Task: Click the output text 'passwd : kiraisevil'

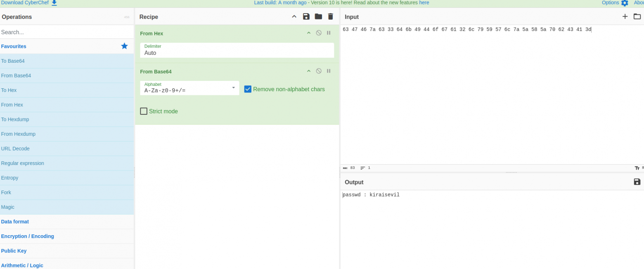Action: (x=371, y=195)
